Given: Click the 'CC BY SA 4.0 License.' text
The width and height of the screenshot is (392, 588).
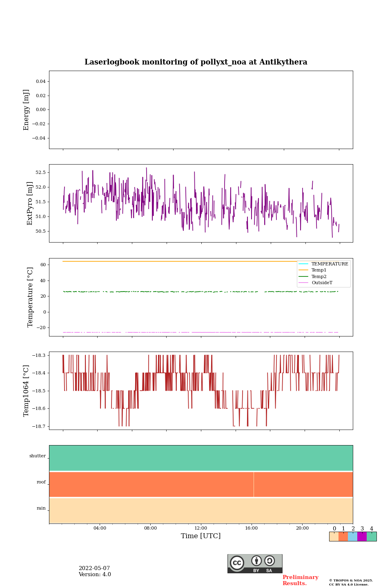Looking at the screenshot, I should point(349,584).
